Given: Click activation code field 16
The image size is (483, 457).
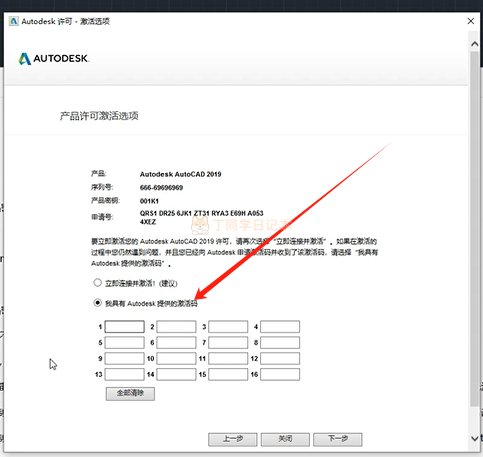Looking at the screenshot, I should pyautogui.click(x=280, y=374).
